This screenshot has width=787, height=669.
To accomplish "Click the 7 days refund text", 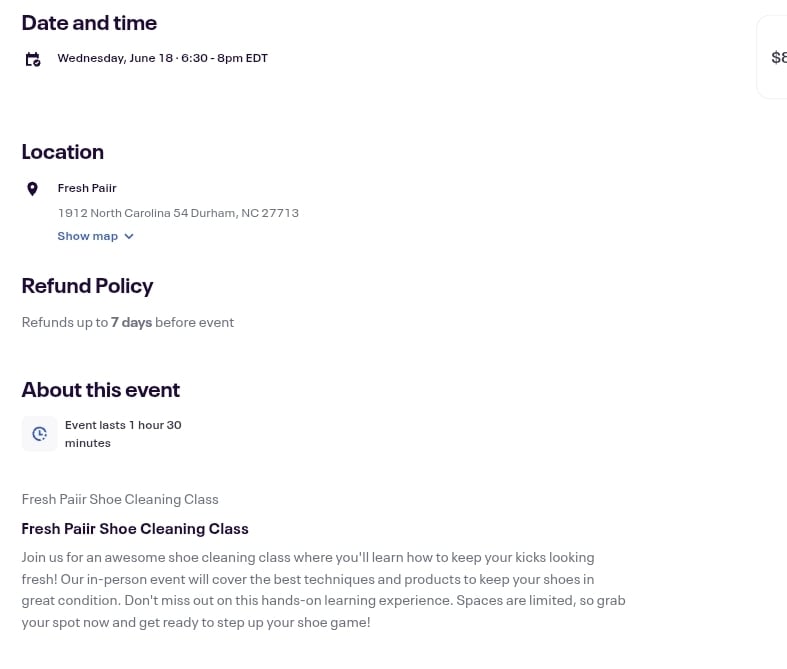I will pos(132,322).
